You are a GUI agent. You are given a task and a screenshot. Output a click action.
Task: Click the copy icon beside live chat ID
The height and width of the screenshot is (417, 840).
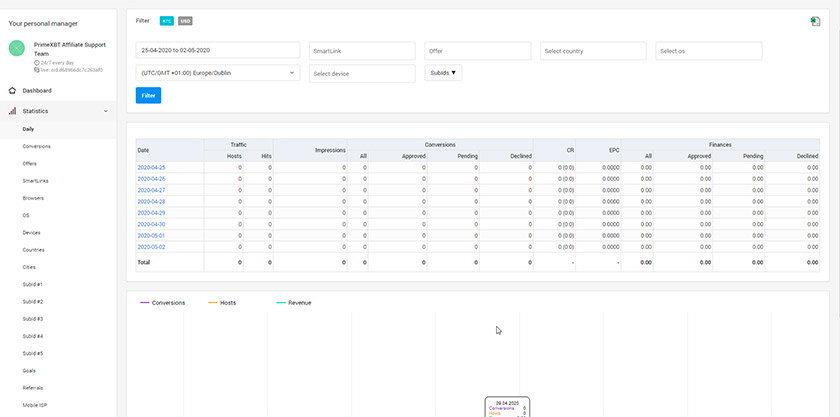(x=36, y=70)
